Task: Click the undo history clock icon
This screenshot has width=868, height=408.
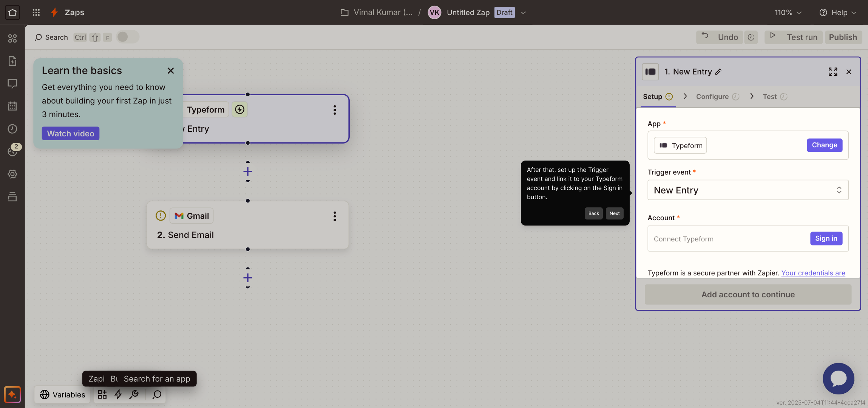Action: (751, 37)
